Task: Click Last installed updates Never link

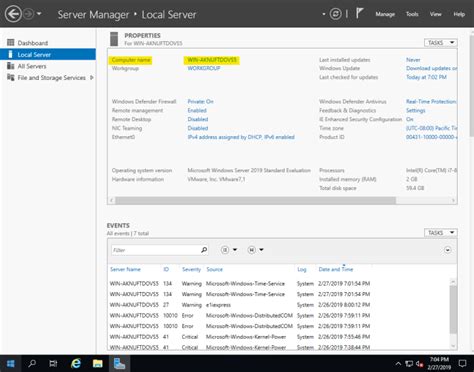Action: (413, 60)
